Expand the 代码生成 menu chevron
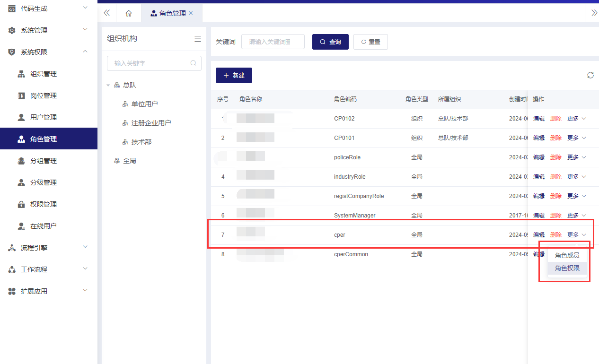The height and width of the screenshot is (364, 599). [85, 8]
